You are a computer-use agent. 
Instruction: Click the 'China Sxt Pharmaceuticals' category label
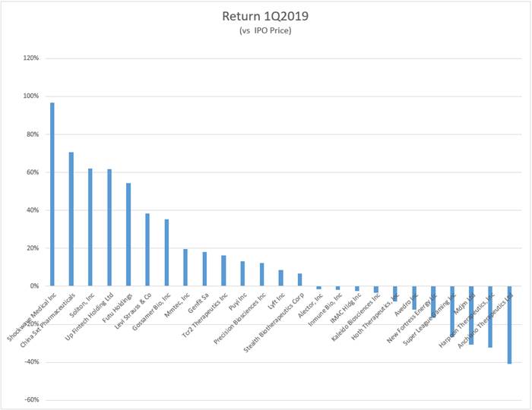[47, 320]
